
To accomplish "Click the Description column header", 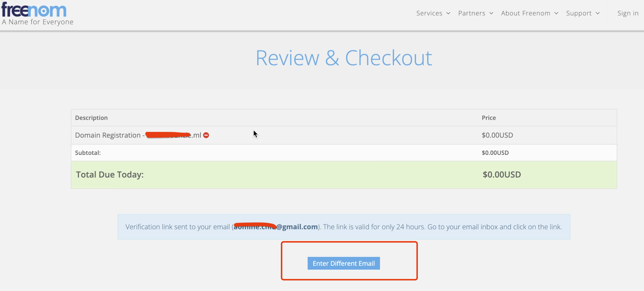I will tap(91, 118).
